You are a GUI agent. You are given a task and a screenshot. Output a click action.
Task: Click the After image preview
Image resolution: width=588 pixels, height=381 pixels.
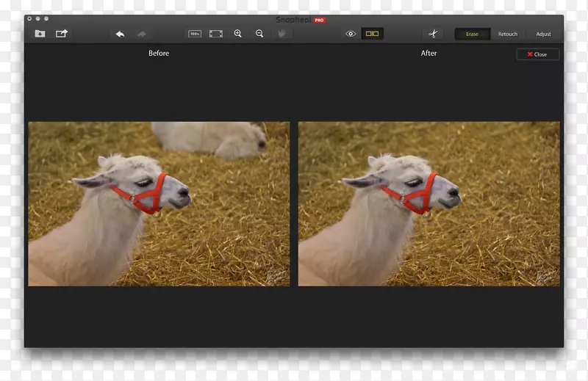pyautogui.click(x=429, y=203)
